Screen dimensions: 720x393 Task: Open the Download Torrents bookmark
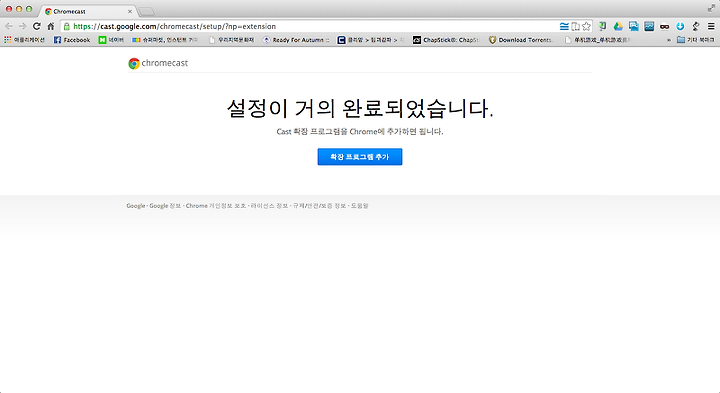[520, 40]
